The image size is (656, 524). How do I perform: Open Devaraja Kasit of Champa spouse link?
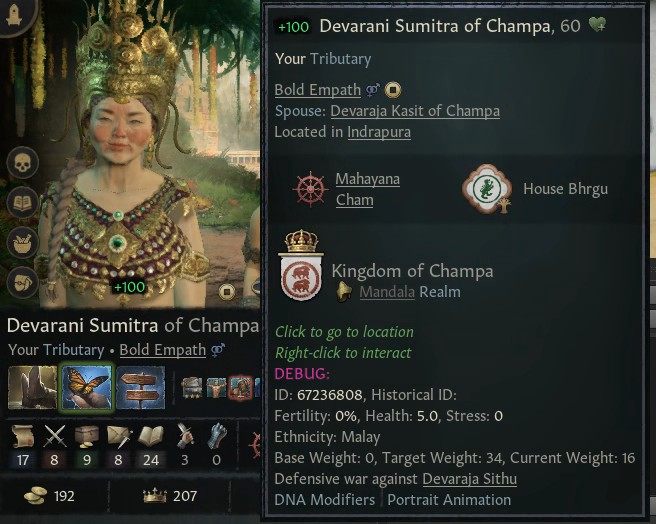point(415,111)
